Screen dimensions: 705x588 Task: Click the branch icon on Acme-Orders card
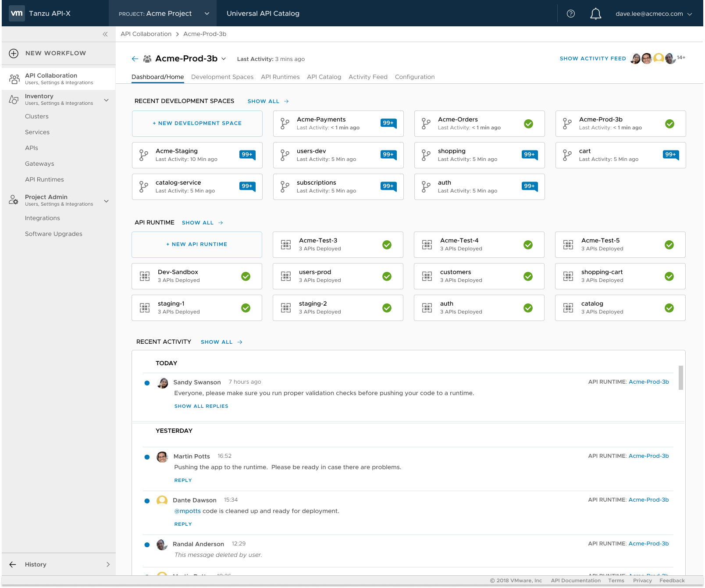426,124
